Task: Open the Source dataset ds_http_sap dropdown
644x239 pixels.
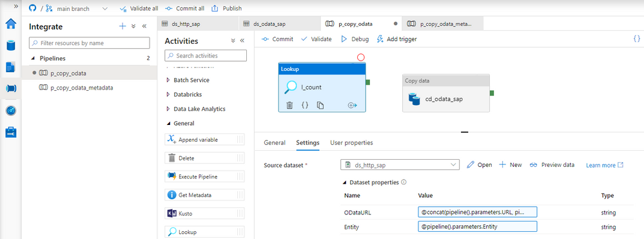Action: pos(400,165)
